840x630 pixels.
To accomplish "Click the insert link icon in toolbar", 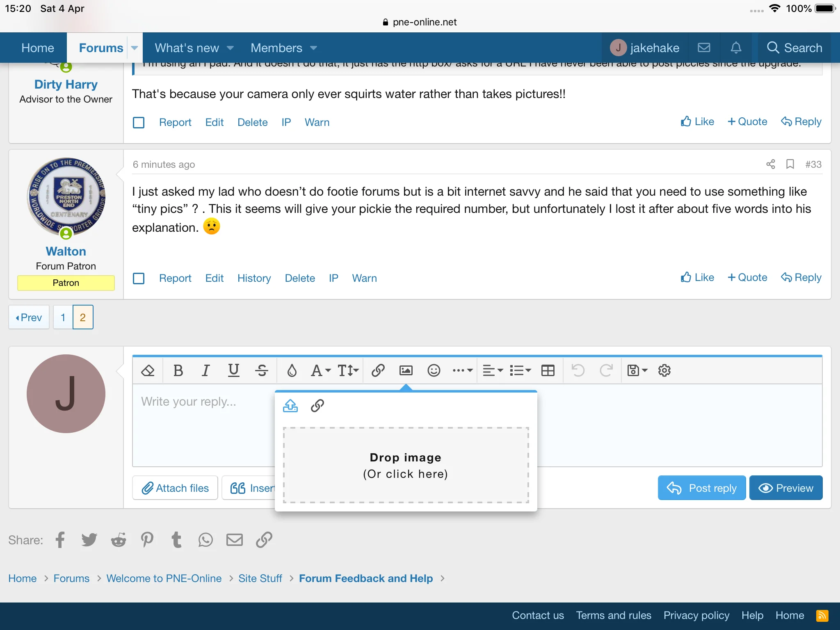I will coord(378,370).
